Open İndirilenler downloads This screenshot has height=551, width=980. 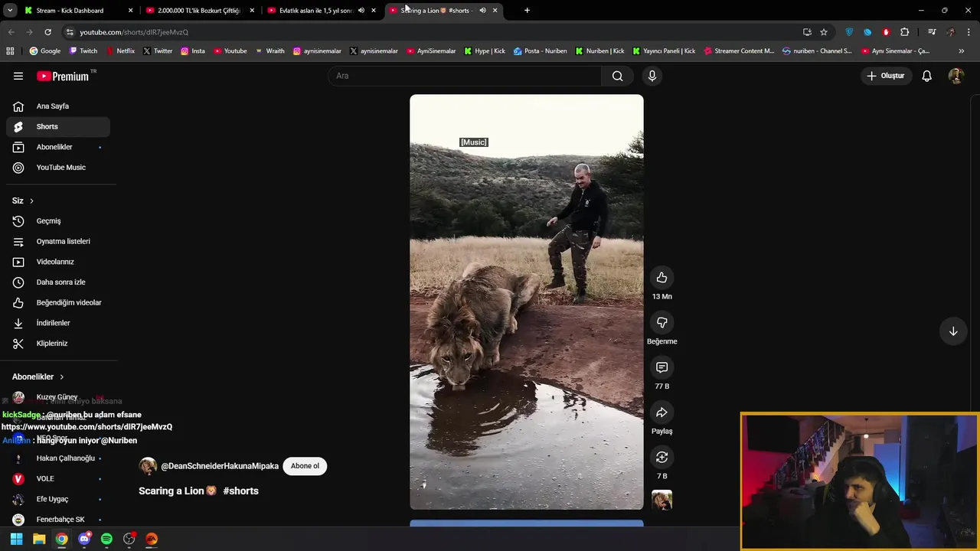click(58, 323)
